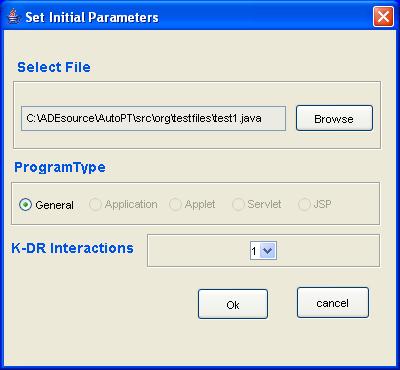Click the Select File heading
The width and height of the screenshot is (400, 370).
(x=54, y=67)
